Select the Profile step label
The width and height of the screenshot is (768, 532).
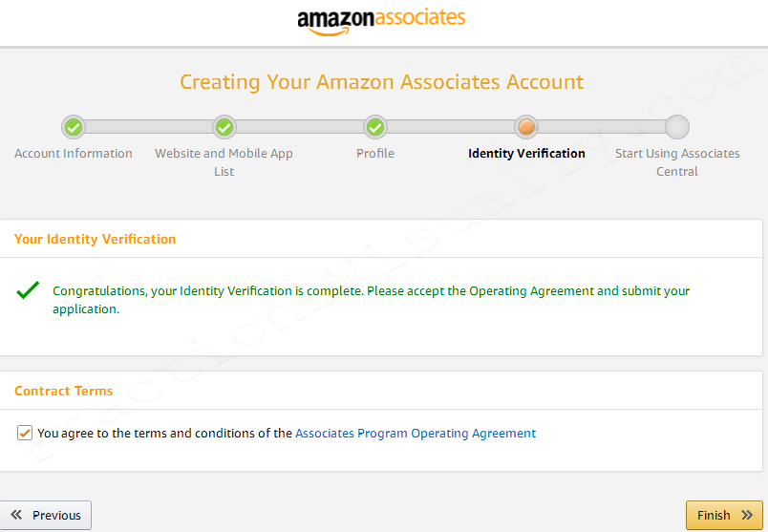click(375, 154)
